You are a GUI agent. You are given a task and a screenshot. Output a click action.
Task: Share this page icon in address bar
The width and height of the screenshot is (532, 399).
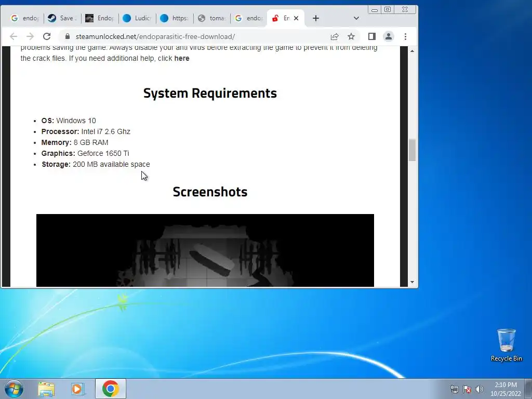pos(335,37)
